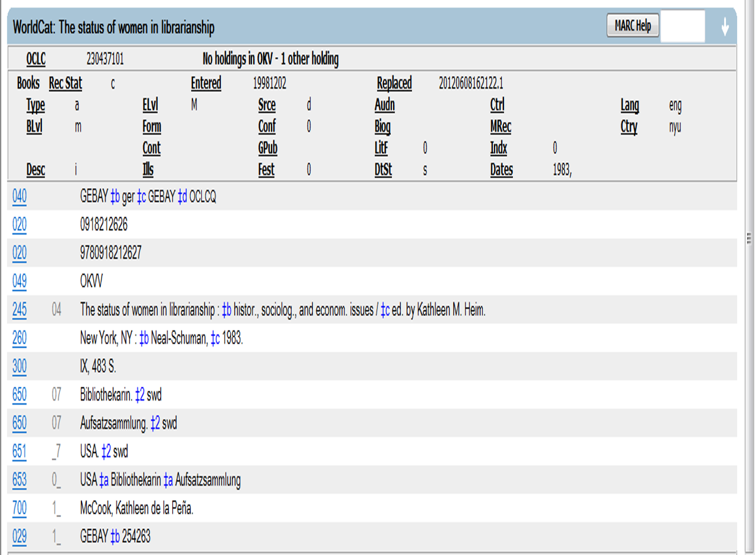The width and height of the screenshot is (756, 555).
Task: Click the Entered fixed field label
Action: (x=206, y=83)
